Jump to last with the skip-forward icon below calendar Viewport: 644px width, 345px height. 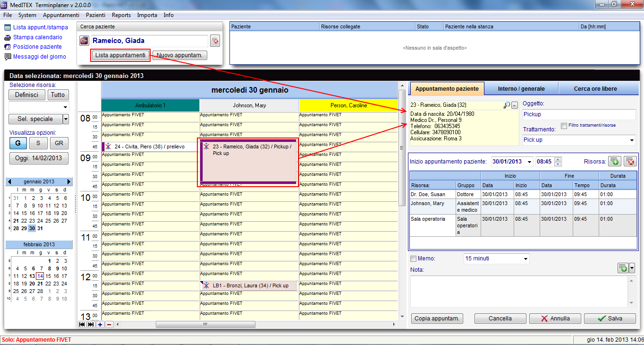(x=91, y=325)
